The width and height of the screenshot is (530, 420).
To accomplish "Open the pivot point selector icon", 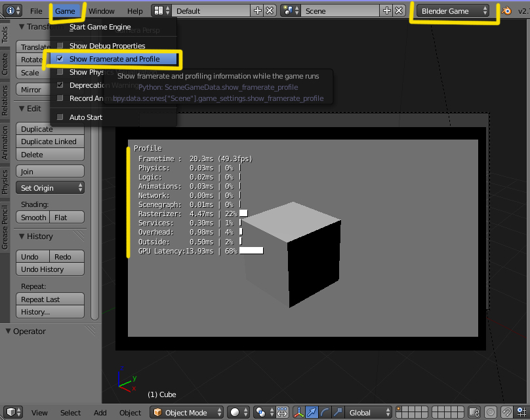I will click(x=264, y=412).
